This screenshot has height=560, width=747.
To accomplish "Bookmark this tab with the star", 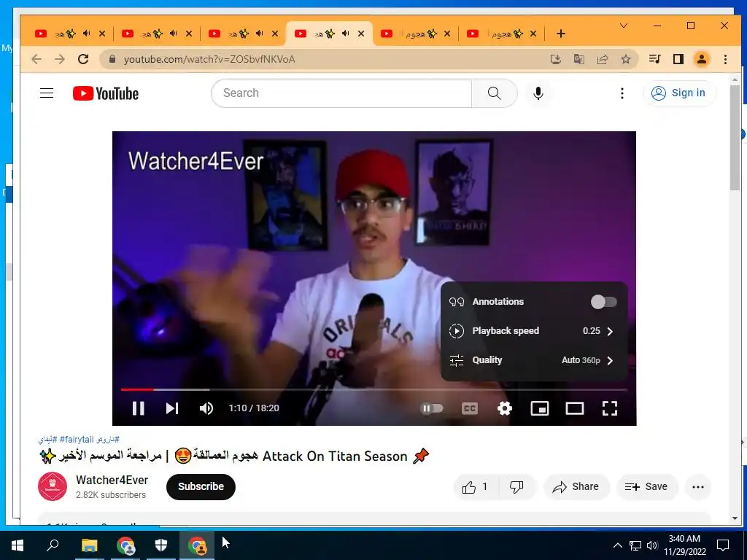I will [x=626, y=59].
